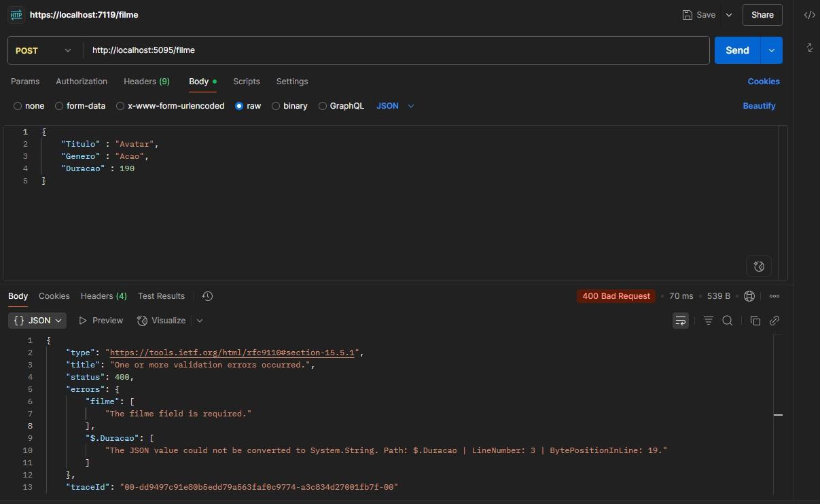Select the response Body tab

tap(18, 296)
